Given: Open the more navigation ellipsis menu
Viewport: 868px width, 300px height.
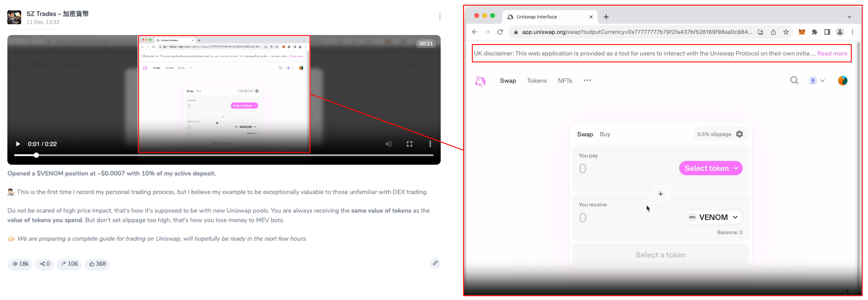Looking at the screenshot, I should click(587, 80).
